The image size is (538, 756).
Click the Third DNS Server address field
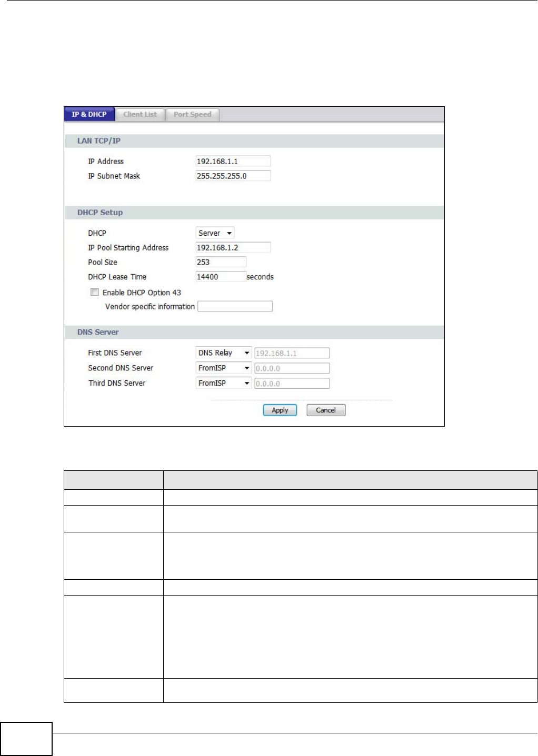[x=292, y=384]
